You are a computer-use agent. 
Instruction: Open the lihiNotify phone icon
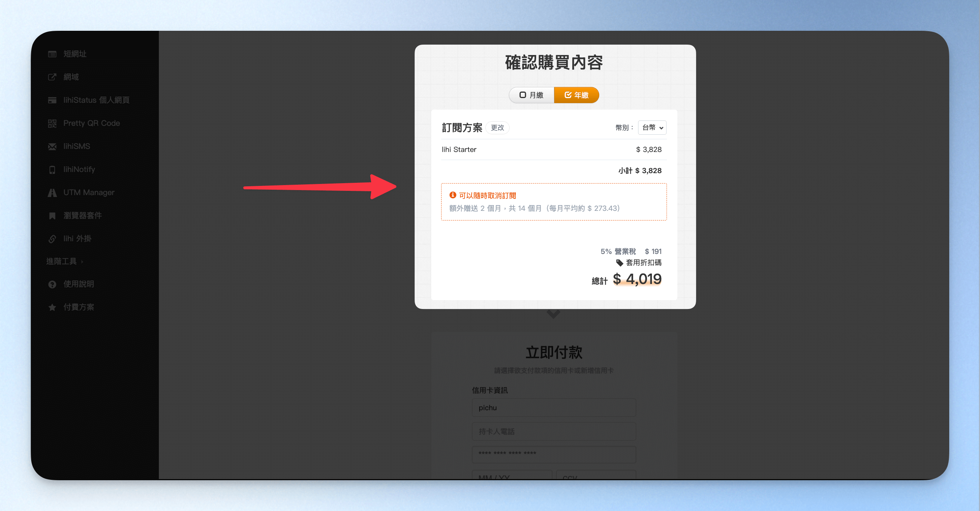(x=52, y=170)
